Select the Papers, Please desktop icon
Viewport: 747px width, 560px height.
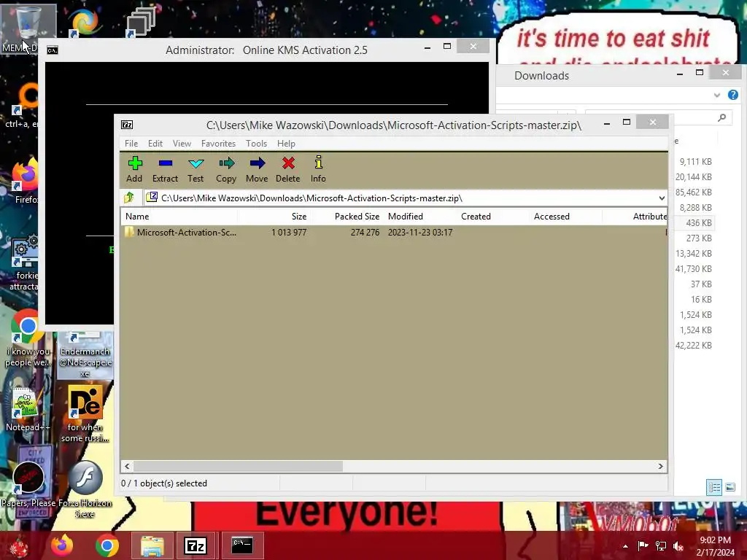[x=28, y=484]
